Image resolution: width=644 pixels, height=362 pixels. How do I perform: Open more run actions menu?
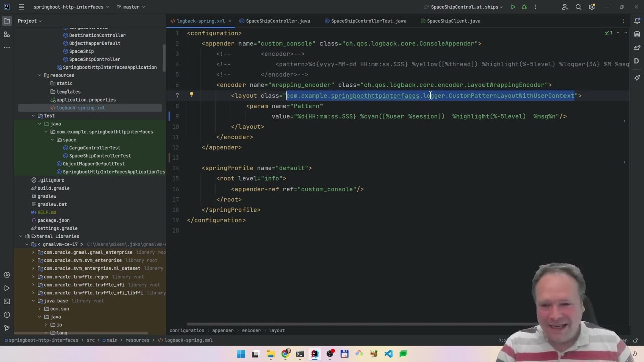(535, 7)
